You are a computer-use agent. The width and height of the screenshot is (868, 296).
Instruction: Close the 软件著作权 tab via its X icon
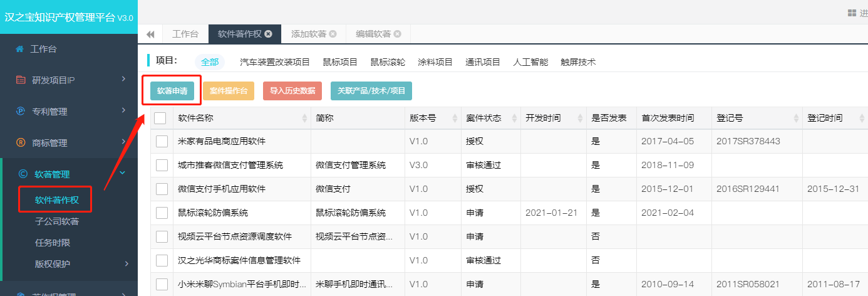click(x=268, y=34)
